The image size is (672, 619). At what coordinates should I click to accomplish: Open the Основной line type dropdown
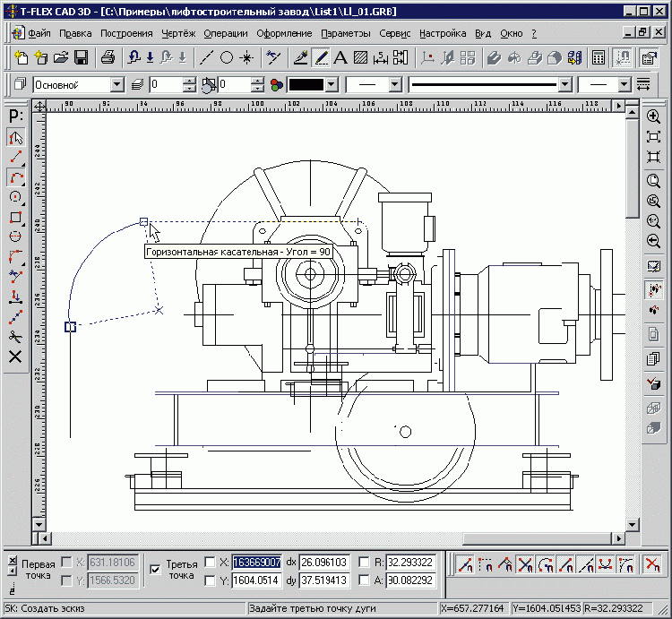pyautogui.click(x=116, y=85)
